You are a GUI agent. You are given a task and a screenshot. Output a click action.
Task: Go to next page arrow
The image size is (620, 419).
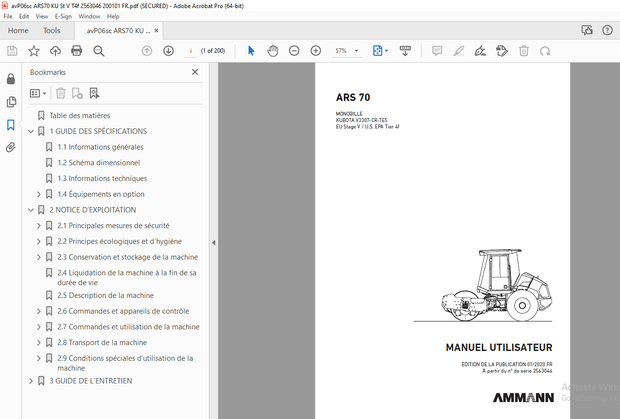coord(168,51)
